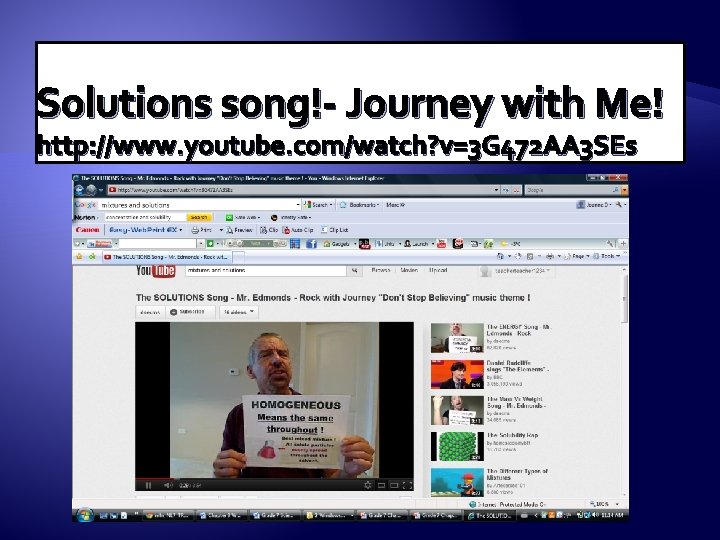Viewport: 720px width, 540px height.
Task: Click 'The SOLUTIO...' taskbar button
Action: pos(489,516)
